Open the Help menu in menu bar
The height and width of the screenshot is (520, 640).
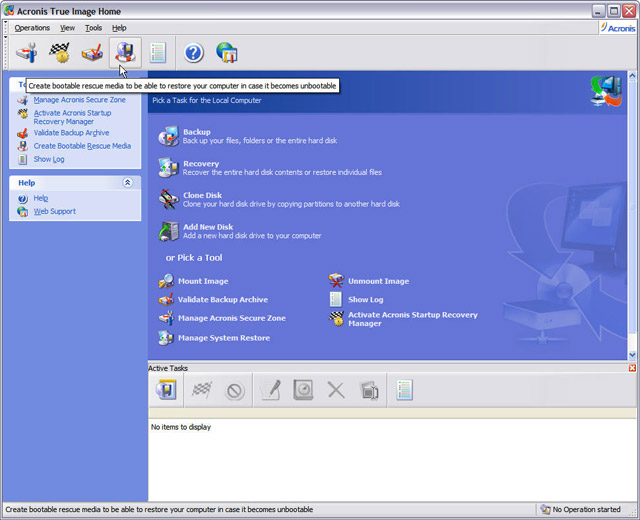click(x=119, y=28)
